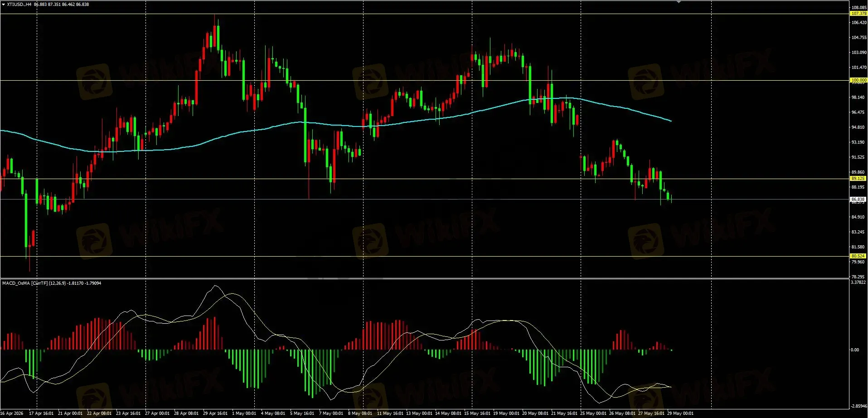Image resolution: width=868 pixels, height=418 pixels.
Task: Select the 100.000 yellow price level tag
Action: (x=858, y=80)
